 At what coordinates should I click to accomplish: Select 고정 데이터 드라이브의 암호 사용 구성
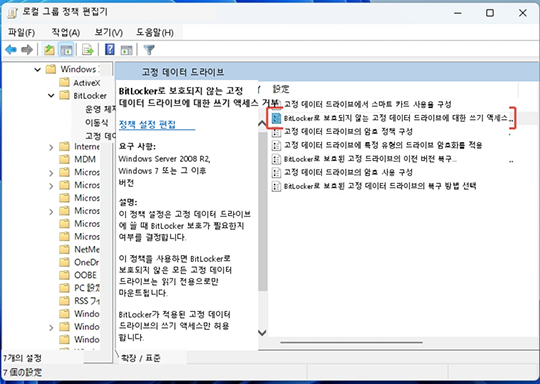348,172
